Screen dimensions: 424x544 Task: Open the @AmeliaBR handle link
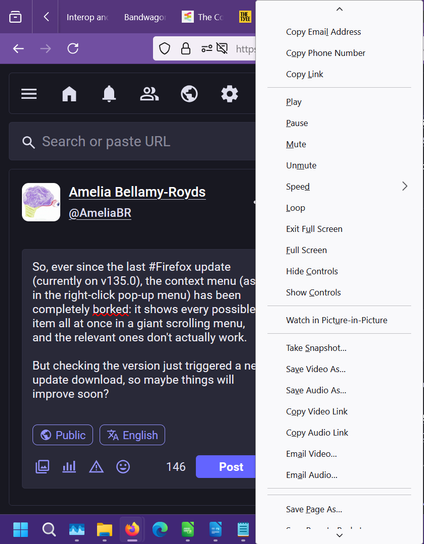(100, 213)
